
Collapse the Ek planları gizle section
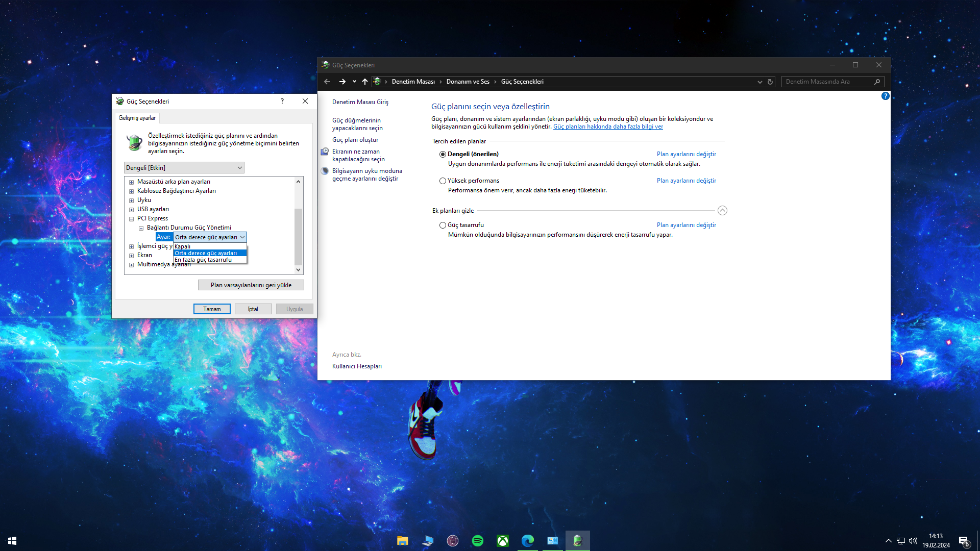pos(722,211)
